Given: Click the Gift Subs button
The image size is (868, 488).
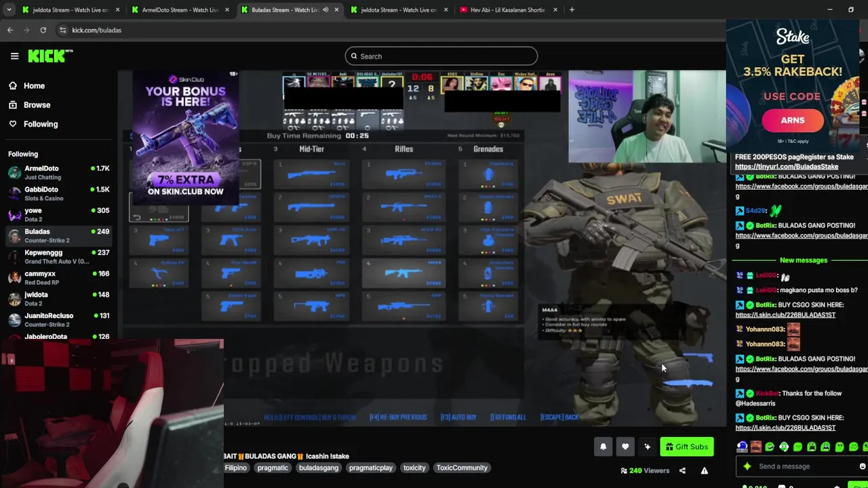Looking at the screenshot, I should tap(687, 447).
